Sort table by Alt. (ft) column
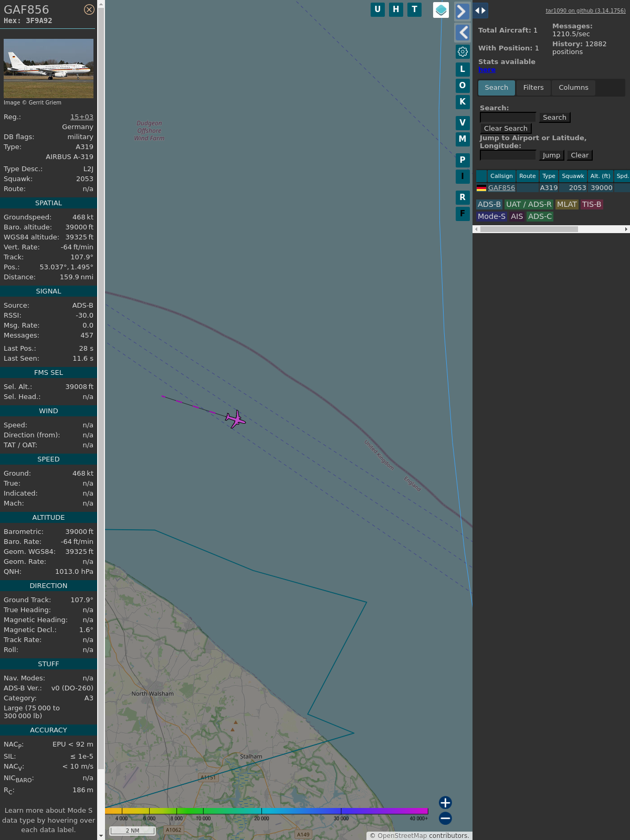This screenshot has height=840, width=630. point(600,176)
